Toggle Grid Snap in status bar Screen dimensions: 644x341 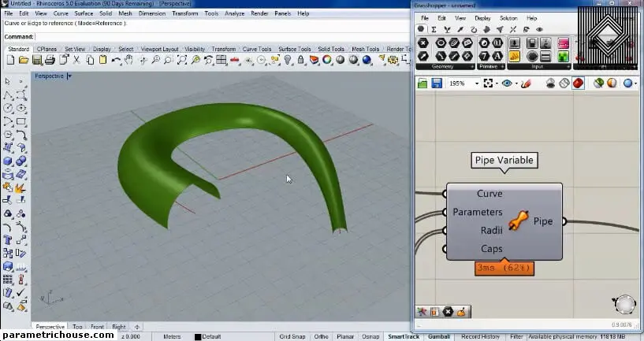coord(292,336)
